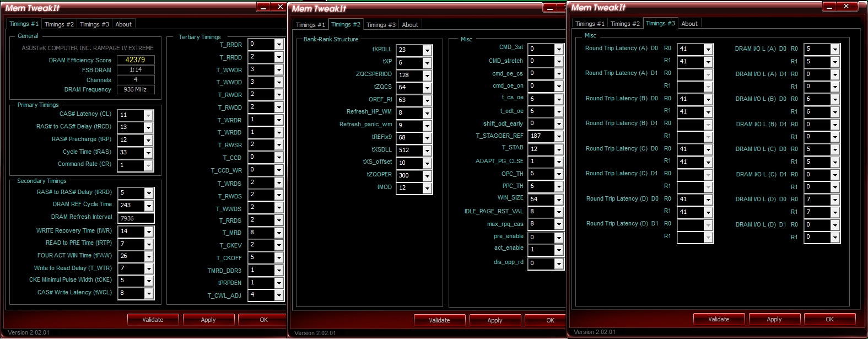The image size is (868, 339).
Task: Switch to Timings #1 tab in middle window
Action: [x=310, y=25]
